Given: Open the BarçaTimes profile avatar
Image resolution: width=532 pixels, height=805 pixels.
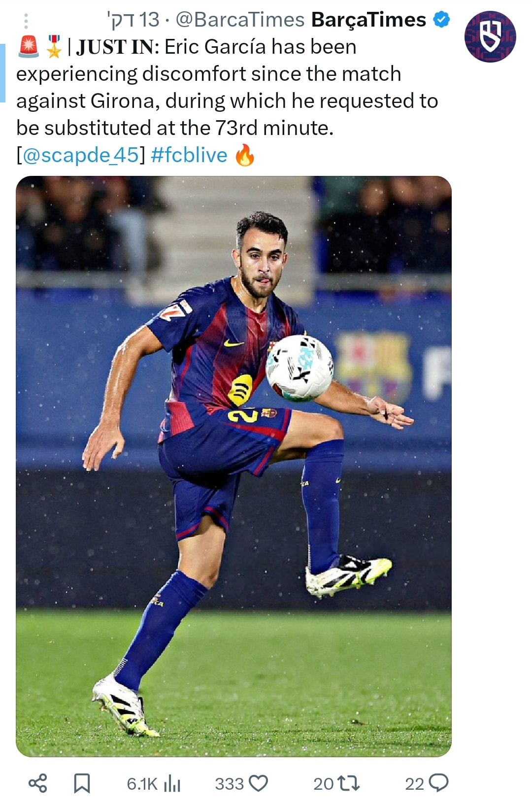Looking at the screenshot, I should pos(490,37).
